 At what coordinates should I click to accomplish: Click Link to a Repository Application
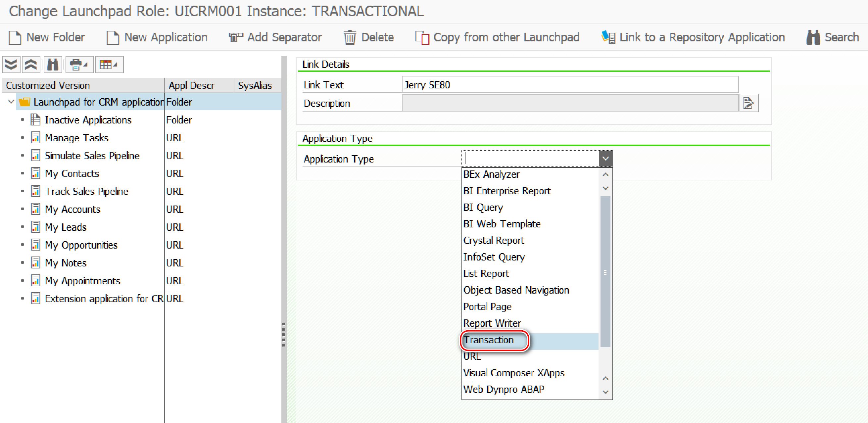pyautogui.click(x=693, y=37)
